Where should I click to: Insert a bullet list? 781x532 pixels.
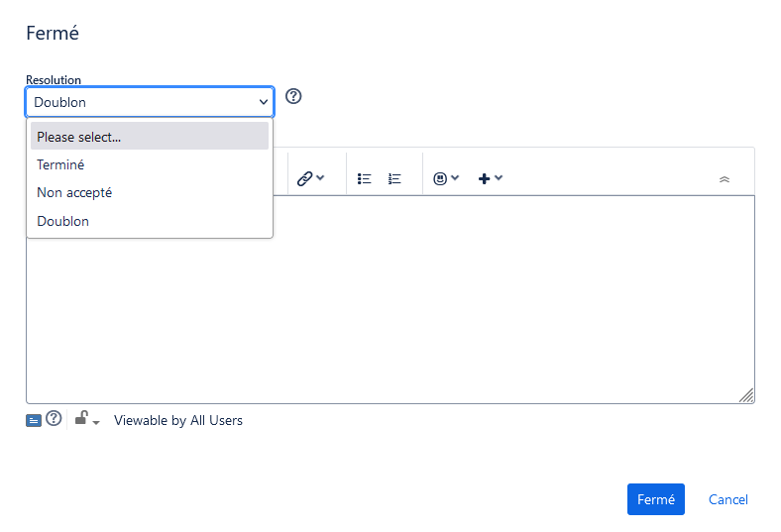[x=364, y=178]
